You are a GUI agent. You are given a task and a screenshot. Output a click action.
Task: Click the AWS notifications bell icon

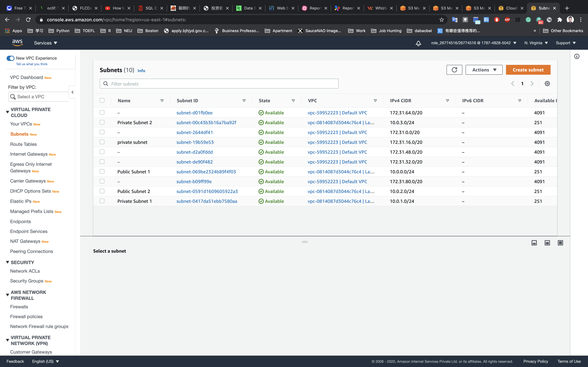[x=418, y=43]
